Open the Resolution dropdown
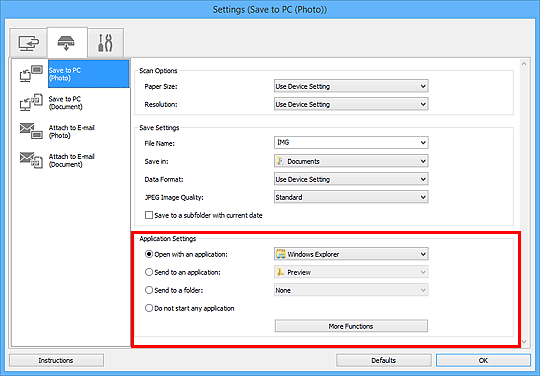The height and width of the screenshot is (376, 540). (351, 104)
